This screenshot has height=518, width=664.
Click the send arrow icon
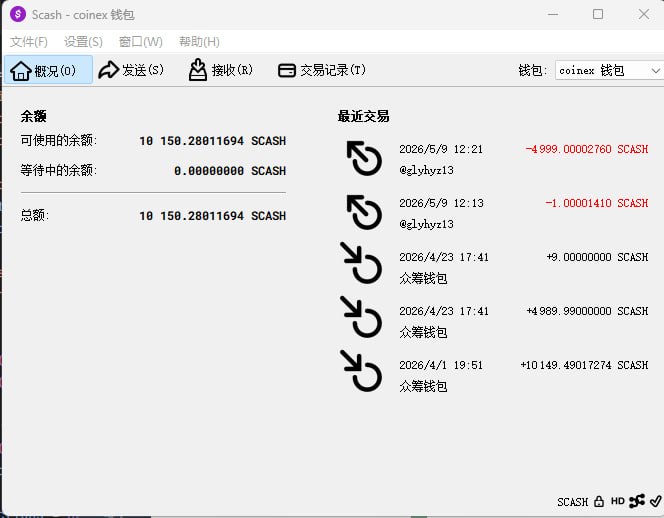click(108, 69)
